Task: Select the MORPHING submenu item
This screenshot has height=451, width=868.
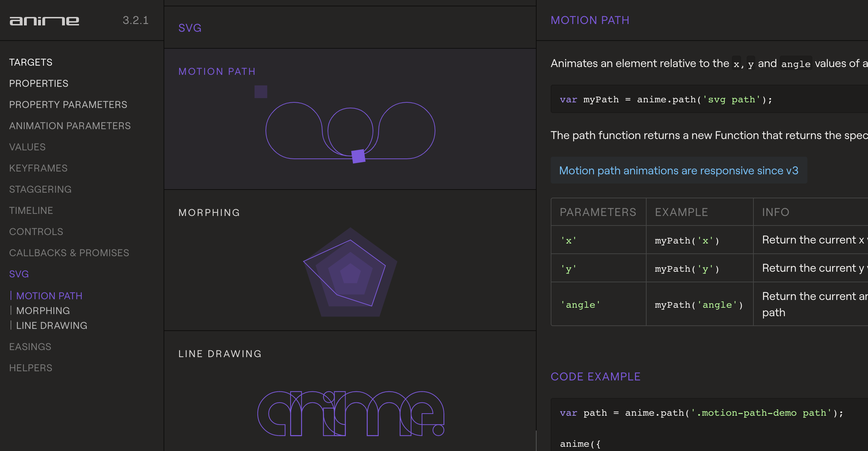Action: click(43, 311)
